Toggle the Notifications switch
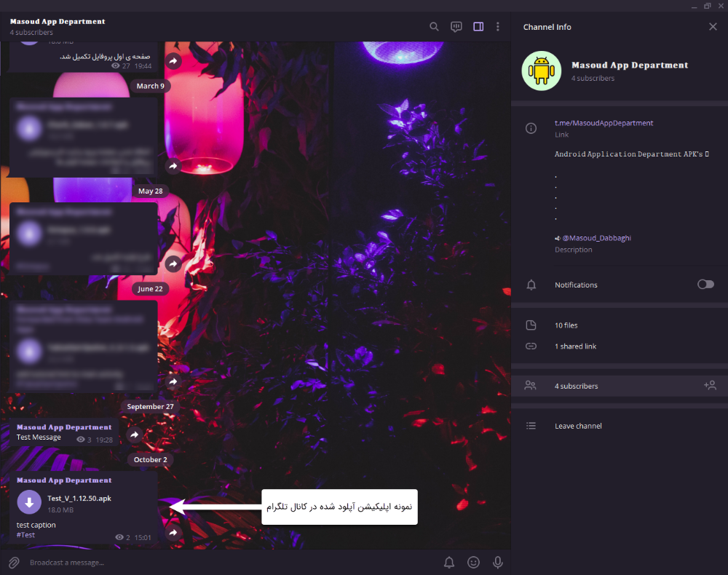The height and width of the screenshot is (575, 728). point(705,284)
